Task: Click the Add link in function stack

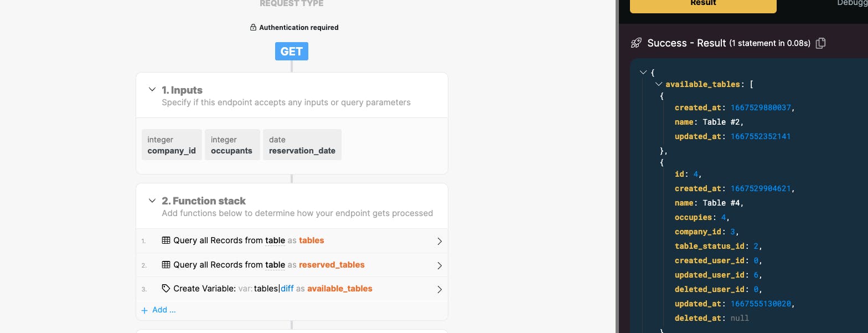Action: pos(164,310)
